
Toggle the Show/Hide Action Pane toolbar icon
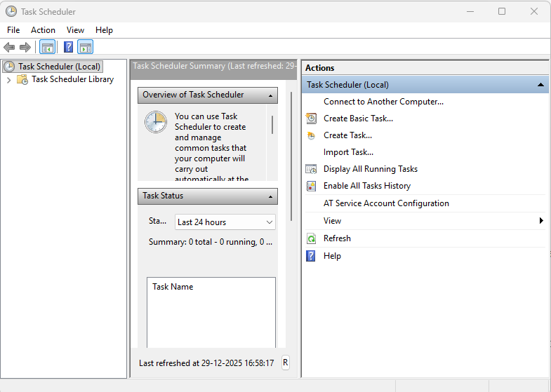pyautogui.click(x=86, y=47)
